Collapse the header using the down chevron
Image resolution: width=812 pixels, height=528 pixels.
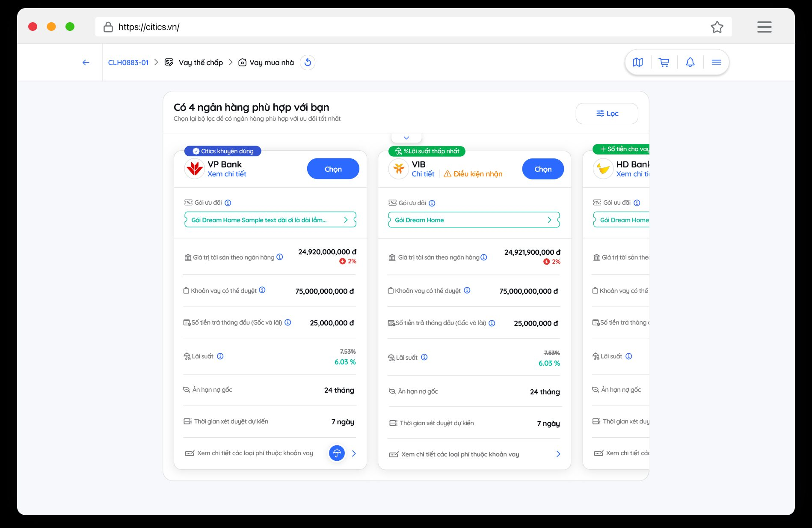tap(406, 138)
